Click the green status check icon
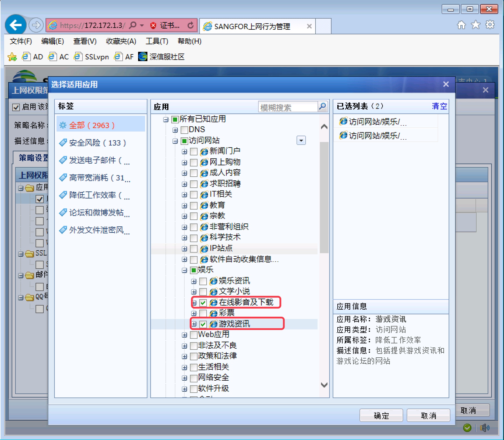Viewport: 504px width, 440px height. click(x=467, y=427)
